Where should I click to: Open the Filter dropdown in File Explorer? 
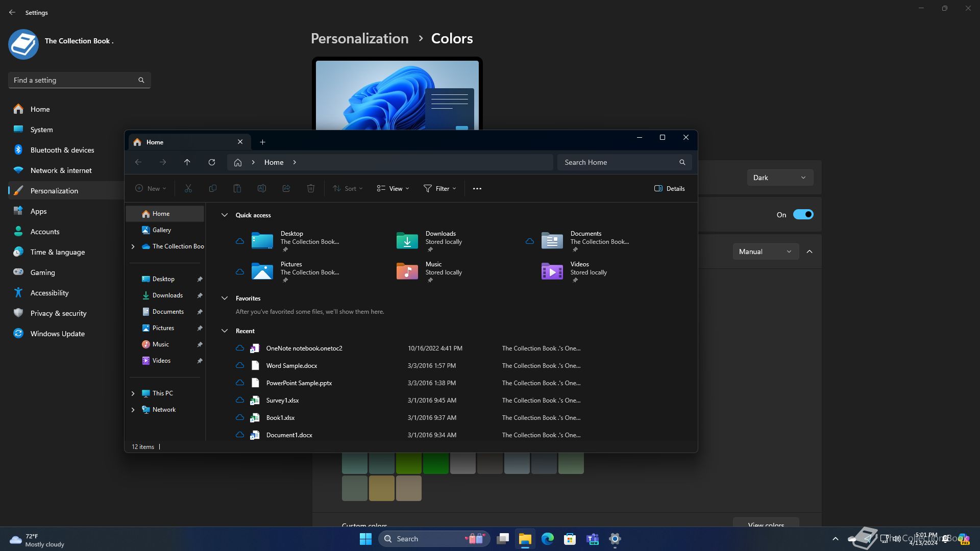point(440,188)
